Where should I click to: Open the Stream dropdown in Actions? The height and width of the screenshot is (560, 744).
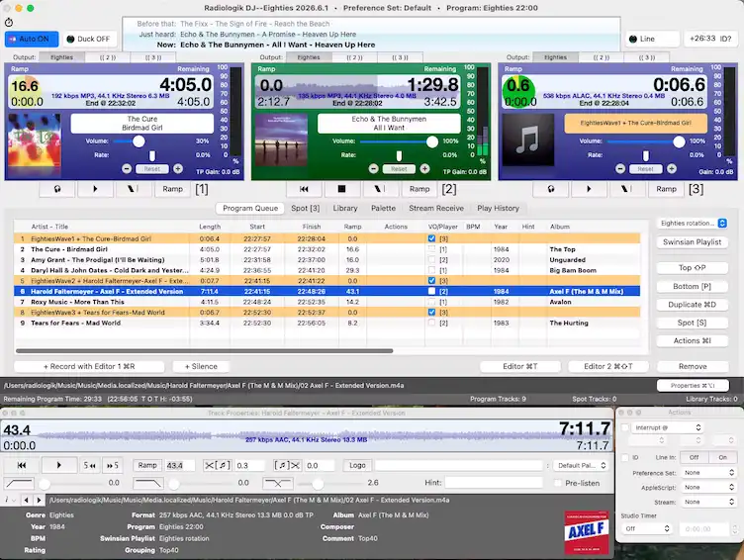tap(708, 502)
